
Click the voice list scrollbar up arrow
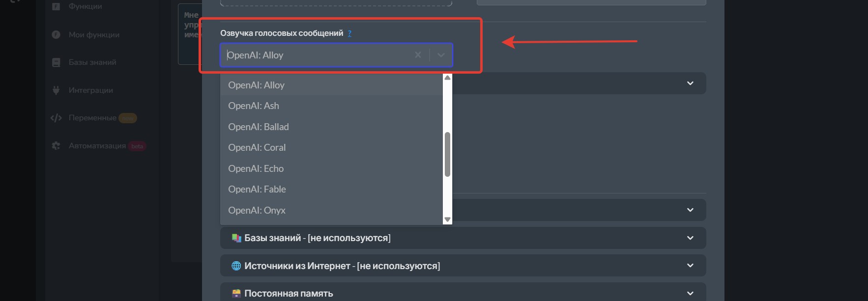tap(447, 78)
